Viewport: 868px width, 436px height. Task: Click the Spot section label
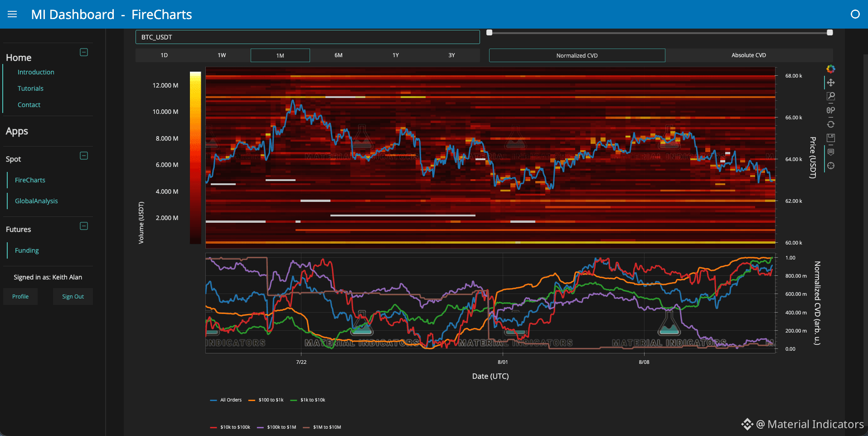tap(13, 159)
